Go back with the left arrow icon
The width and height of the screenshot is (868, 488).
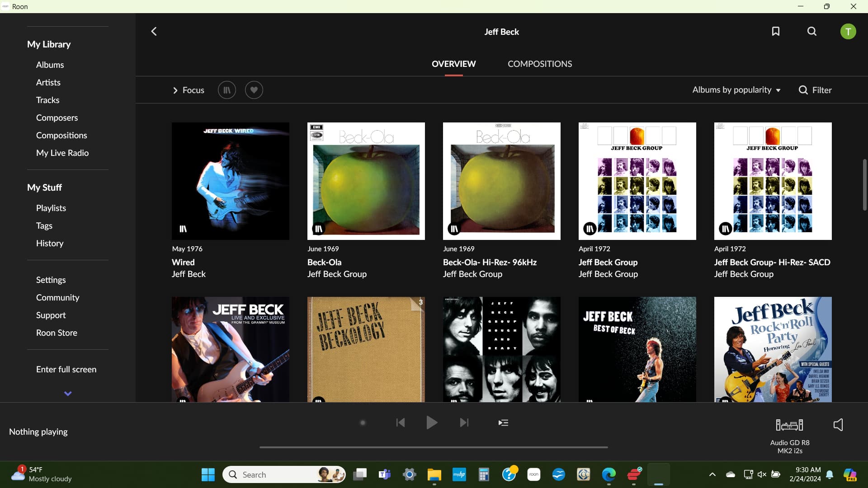click(x=154, y=31)
